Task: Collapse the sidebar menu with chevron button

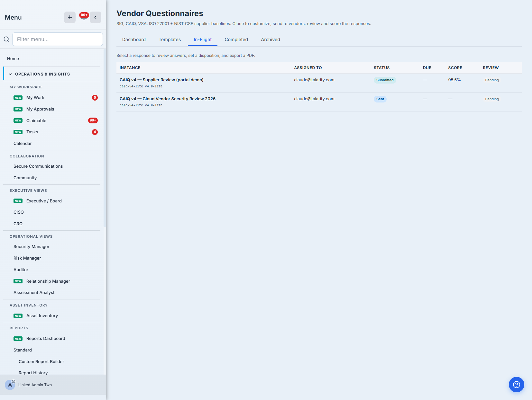Action: coord(96,17)
